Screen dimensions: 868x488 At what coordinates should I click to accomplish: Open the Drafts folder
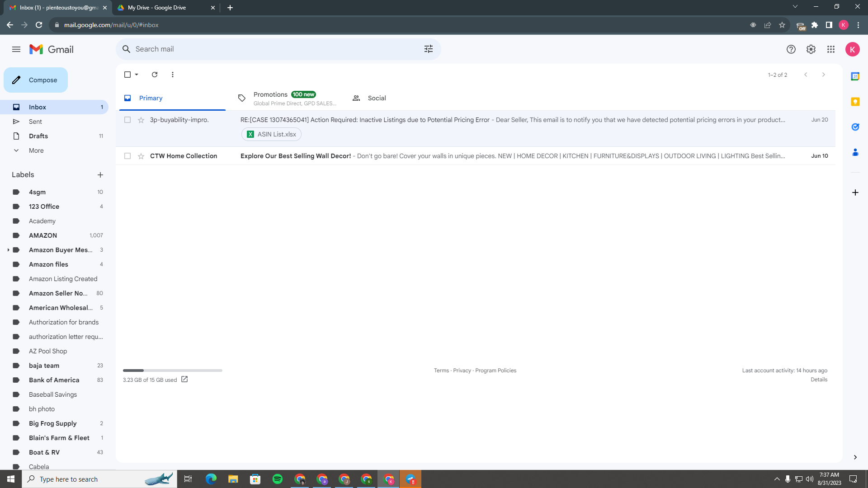[x=54, y=136]
